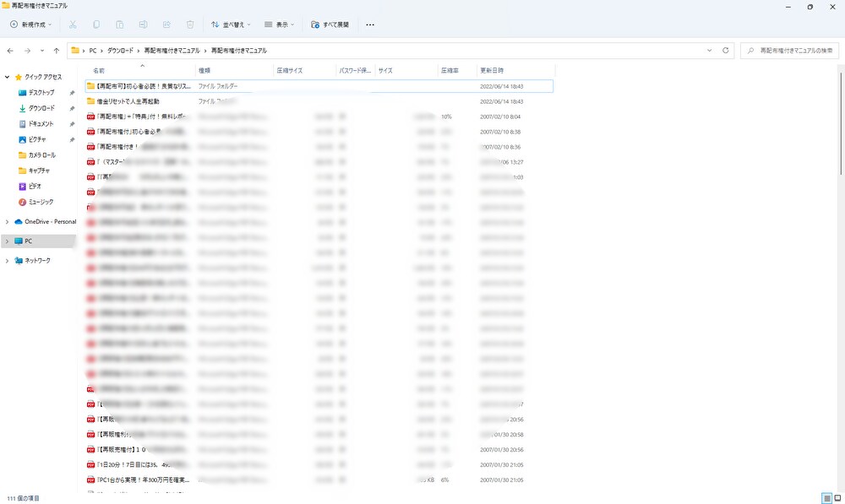845x504 pixels.
Task: Click ダウンロード in the address bar breadcrumb
Action: pyautogui.click(x=120, y=51)
